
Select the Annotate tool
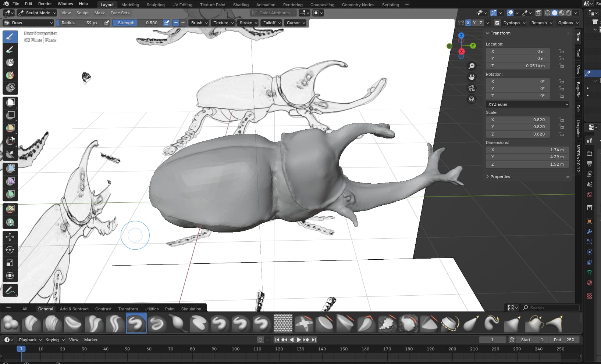tap(10, 291)
